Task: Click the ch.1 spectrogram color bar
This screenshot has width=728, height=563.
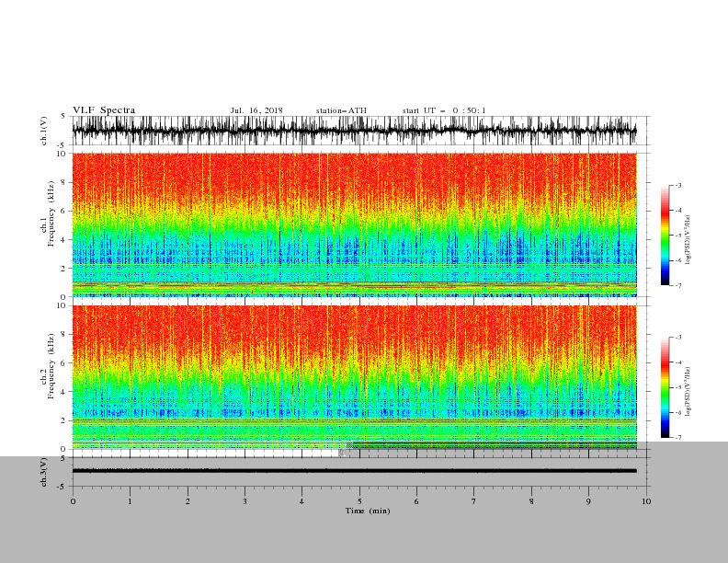Action: 665,236
